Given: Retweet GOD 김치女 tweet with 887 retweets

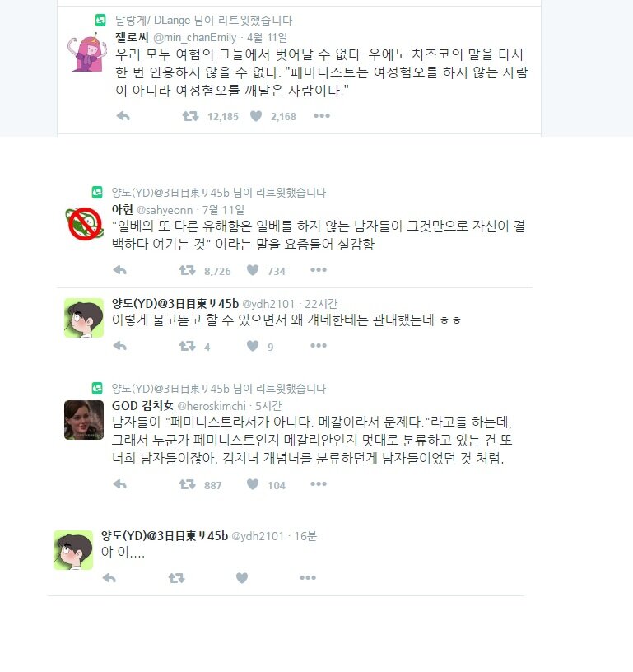Looking at the screenshot, I should 187,484.
